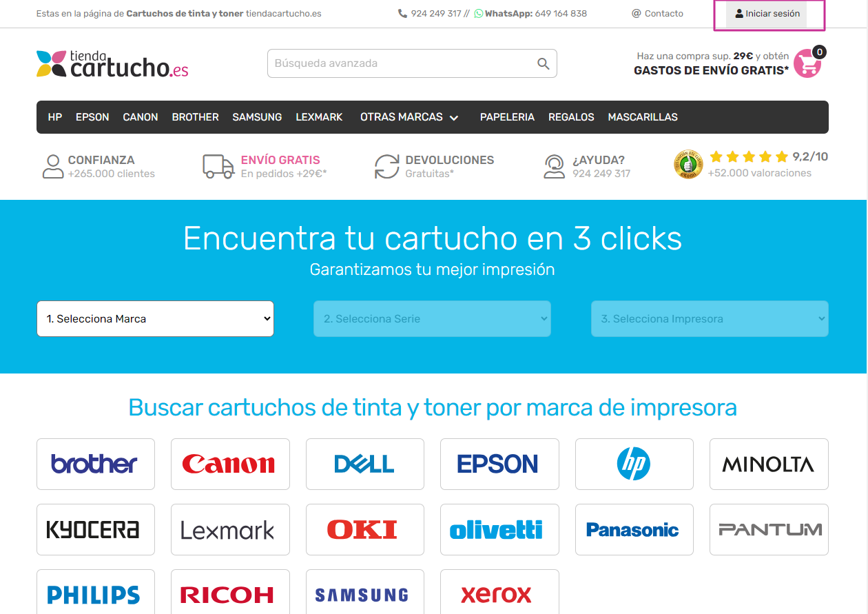Select the Olivetti brand logo tile
868x614 pixels.
499,529
